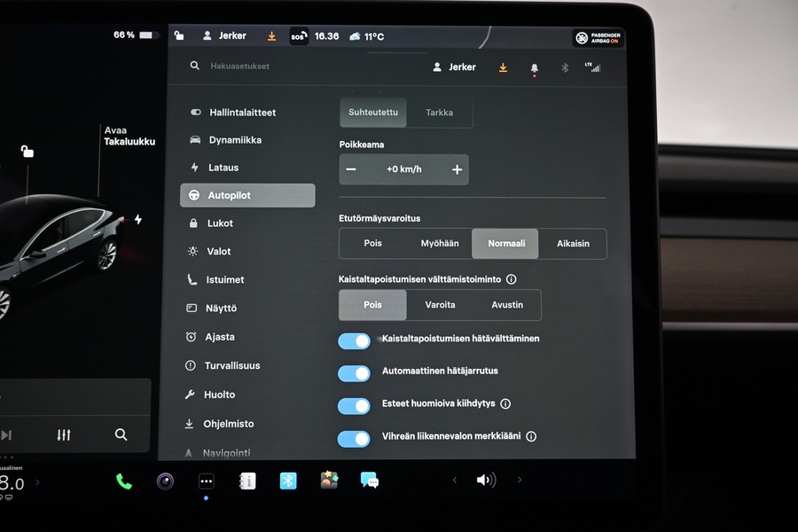Open the audio equalizer settings icon

click(64, 434)
